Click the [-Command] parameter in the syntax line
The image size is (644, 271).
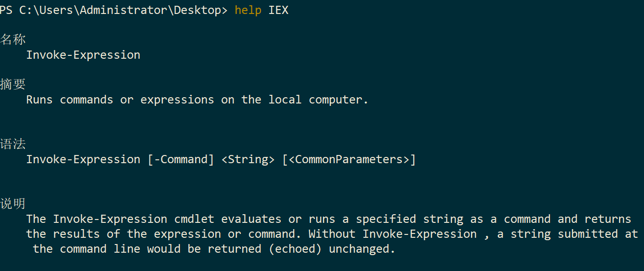click(x=181, y=159)
